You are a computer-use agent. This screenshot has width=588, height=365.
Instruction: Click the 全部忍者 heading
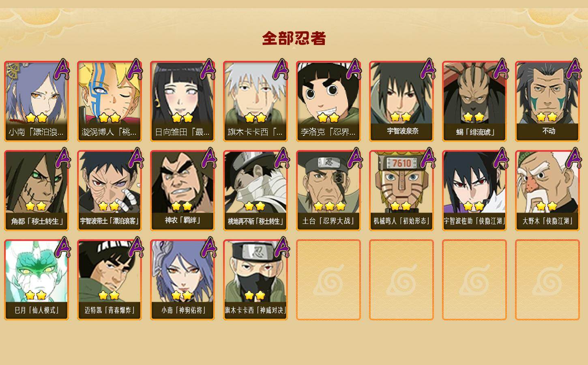(x=294, y=39)
